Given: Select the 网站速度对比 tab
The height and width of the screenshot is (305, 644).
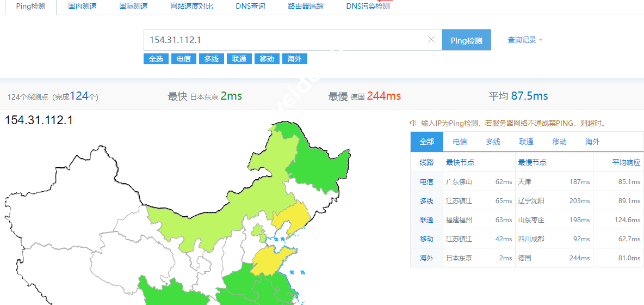Looking at the screenshot, I should (191, 7).
